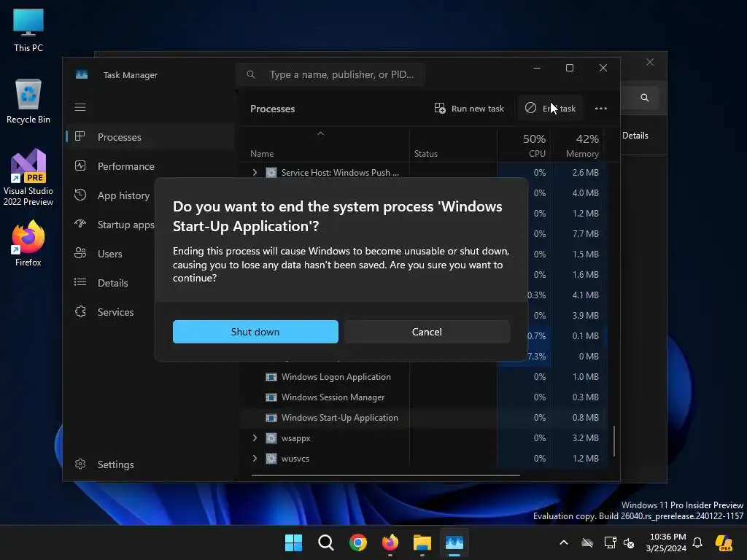Collapse sort chevron above Name column
The width and height of the screenshot is (747, 560).
click(x=321, y=134)
